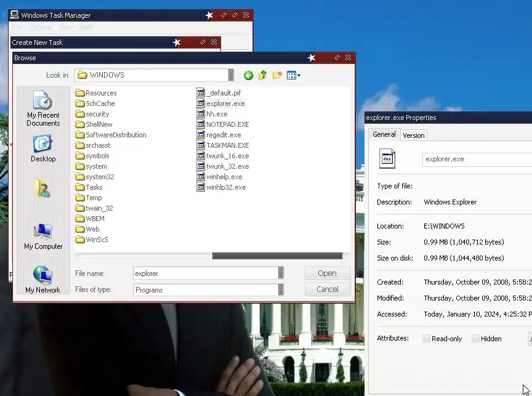532x396 pixels.
Task: Select the Tasks folder
Action: [x=89, y=187]
